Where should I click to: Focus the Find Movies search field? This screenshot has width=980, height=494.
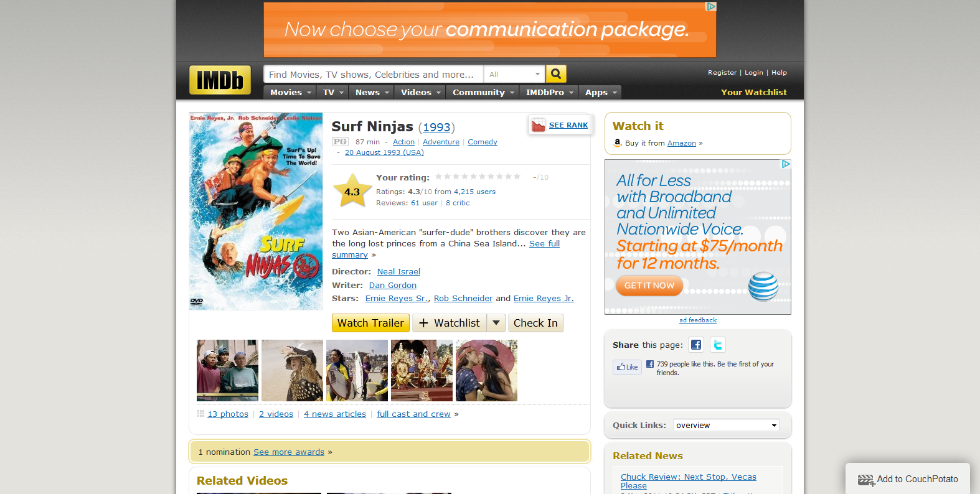[374, 74]
